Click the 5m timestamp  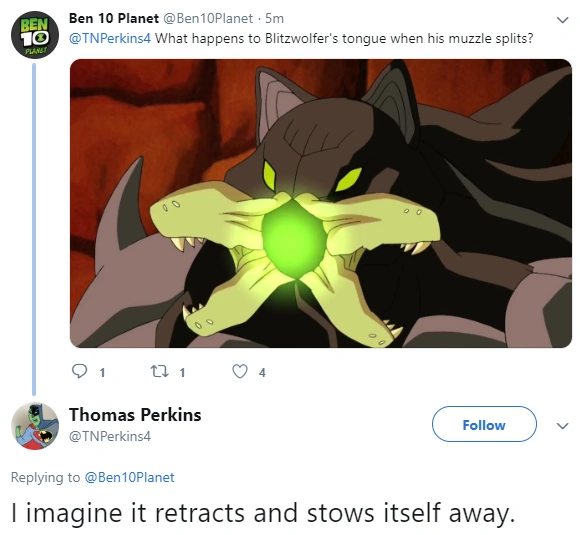[x=274, y=18]
